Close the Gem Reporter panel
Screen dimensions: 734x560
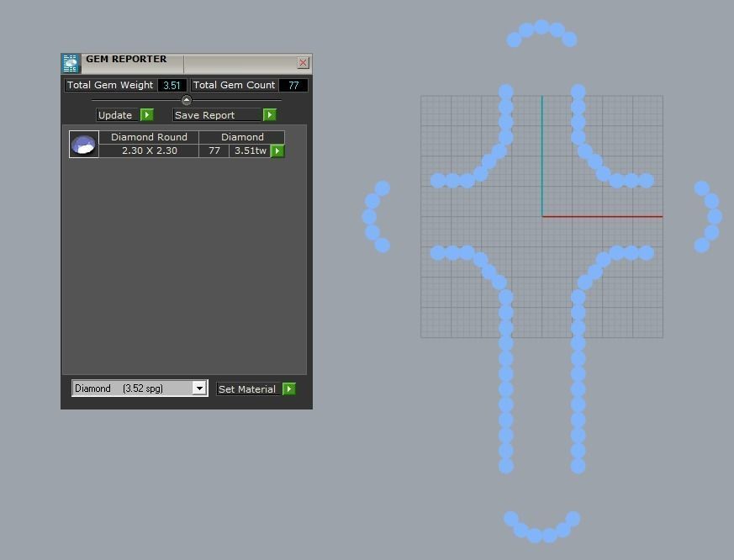click(303, 62)
